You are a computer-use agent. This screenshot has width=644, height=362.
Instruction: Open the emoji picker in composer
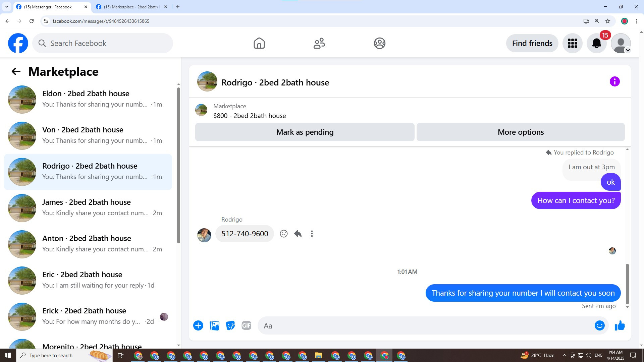tap(599, 325)
